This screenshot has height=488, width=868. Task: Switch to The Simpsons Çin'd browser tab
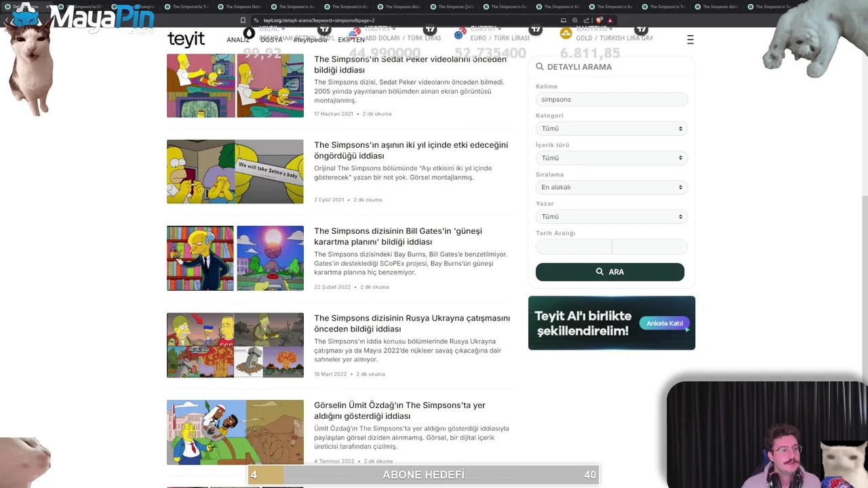(454, 7)
